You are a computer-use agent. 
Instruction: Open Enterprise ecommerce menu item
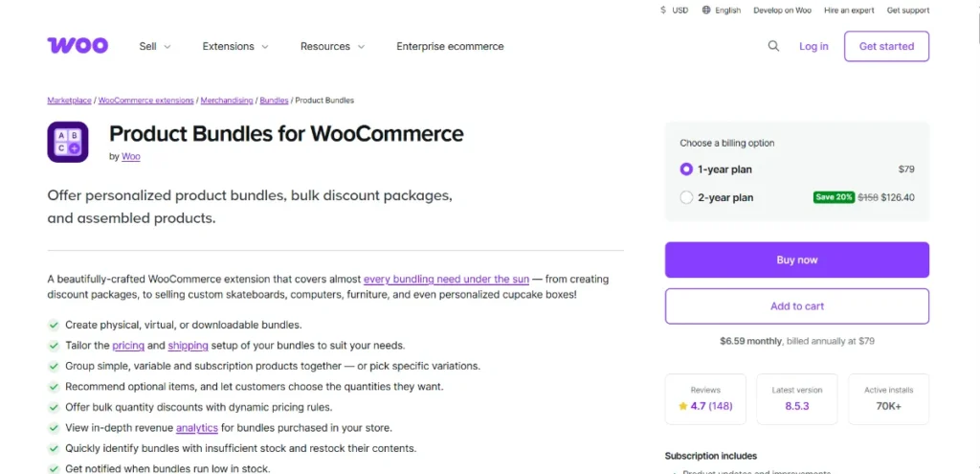click(450, 46)
